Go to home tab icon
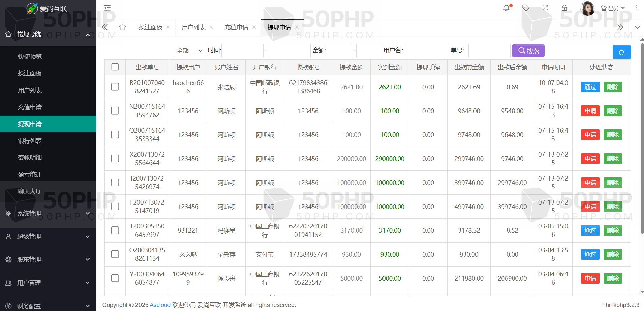The height and width of the screenshot is (311, 644). 122,27
